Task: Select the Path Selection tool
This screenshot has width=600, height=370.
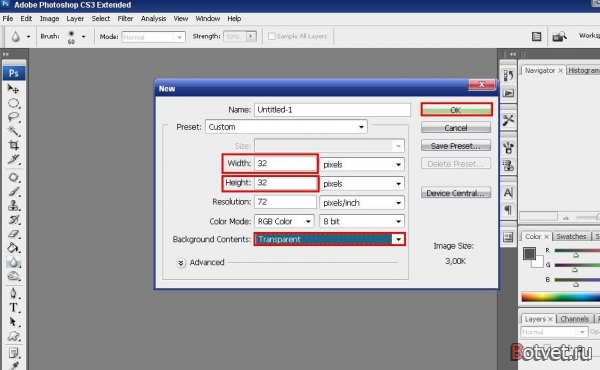Action: click(13, 321)
